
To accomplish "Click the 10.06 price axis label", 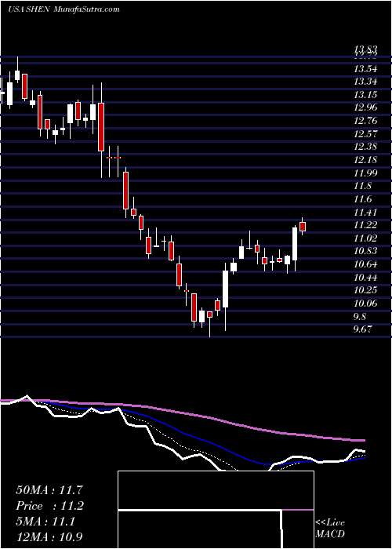I will pyautogui.click(x=365, y=304).
